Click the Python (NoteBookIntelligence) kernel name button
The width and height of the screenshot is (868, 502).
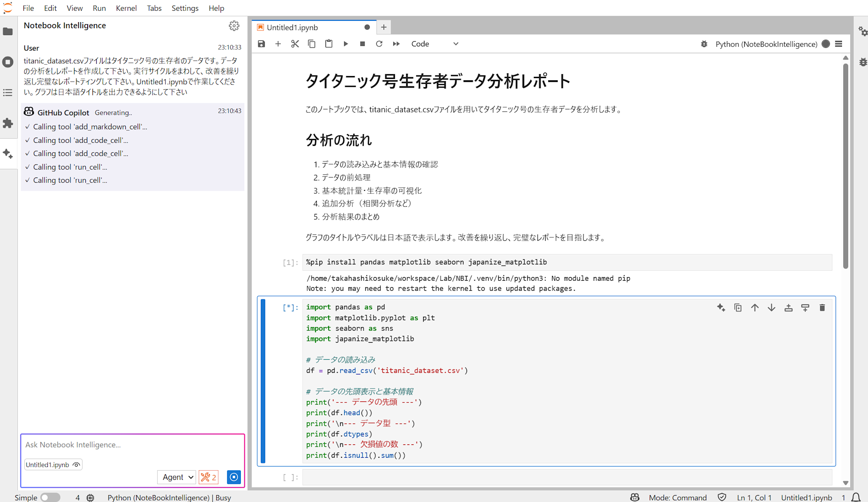coord(766,44)
